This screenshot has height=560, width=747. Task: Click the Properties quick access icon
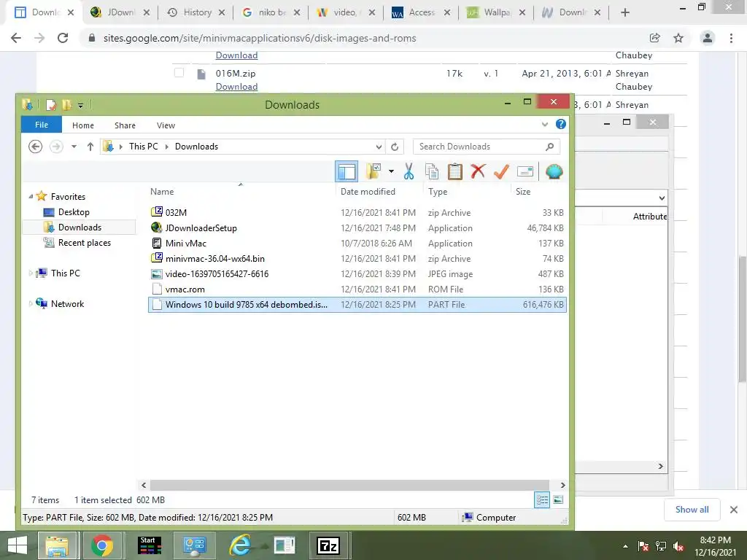pyautogui.click(x=51, y=105)
